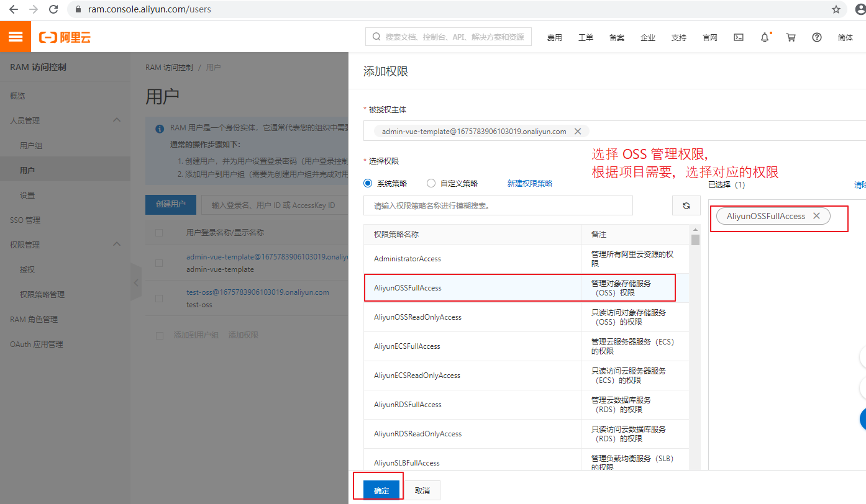This screenshot has width=866, height=504.
Task: Open 支持 menu
Action: (x=679, y=38)
